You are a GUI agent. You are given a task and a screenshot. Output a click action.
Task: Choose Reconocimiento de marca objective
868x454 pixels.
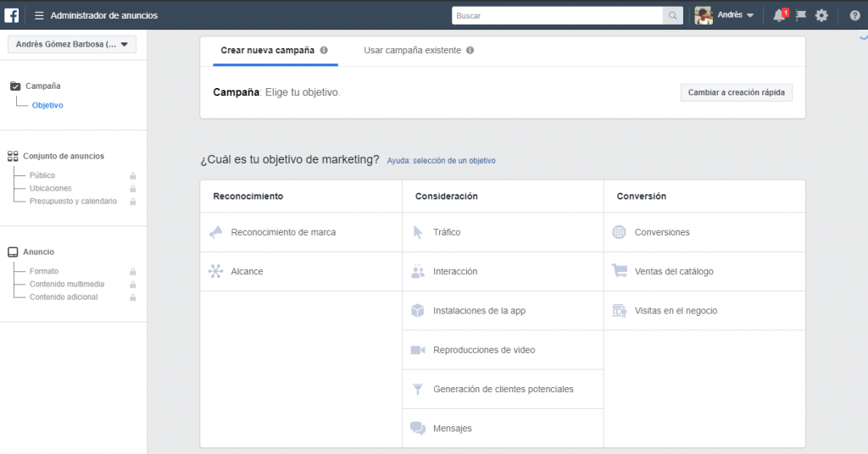(x=301, y=232)
